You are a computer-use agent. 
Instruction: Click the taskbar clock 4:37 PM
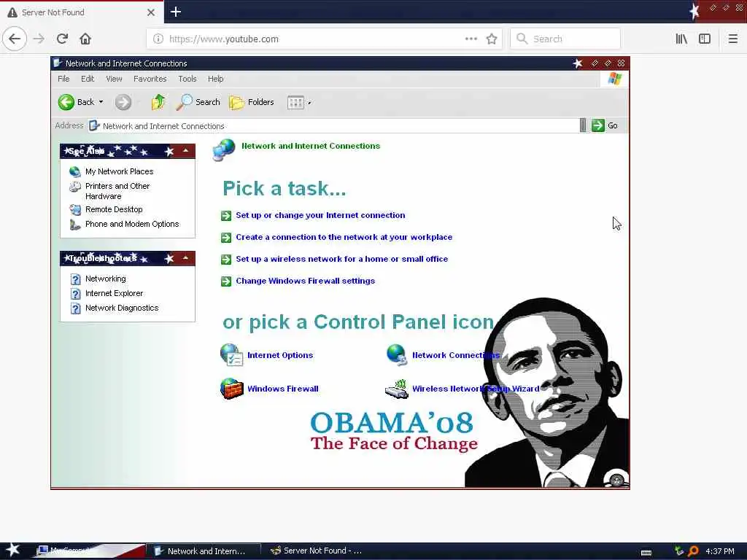click(x=720, y=551)
